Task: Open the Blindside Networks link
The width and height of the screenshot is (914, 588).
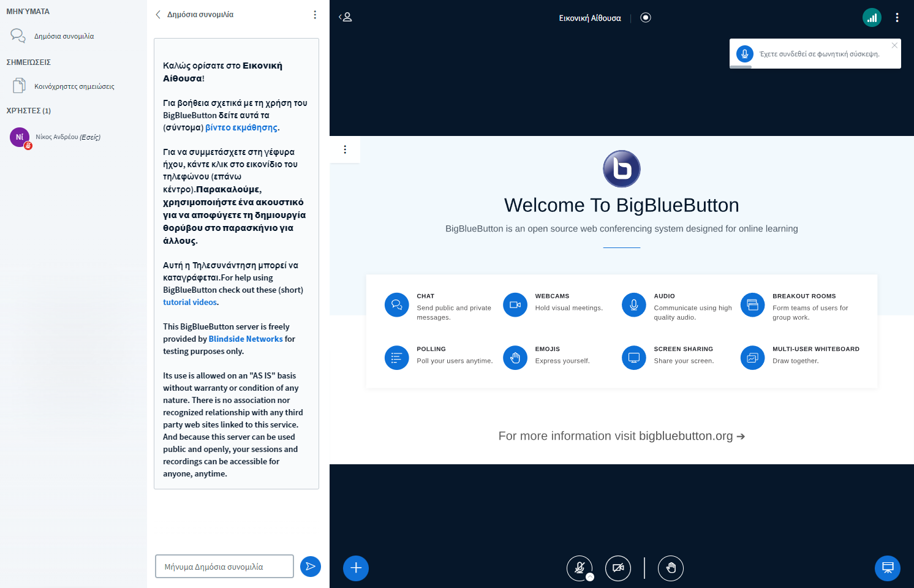Action: (246, 339)
